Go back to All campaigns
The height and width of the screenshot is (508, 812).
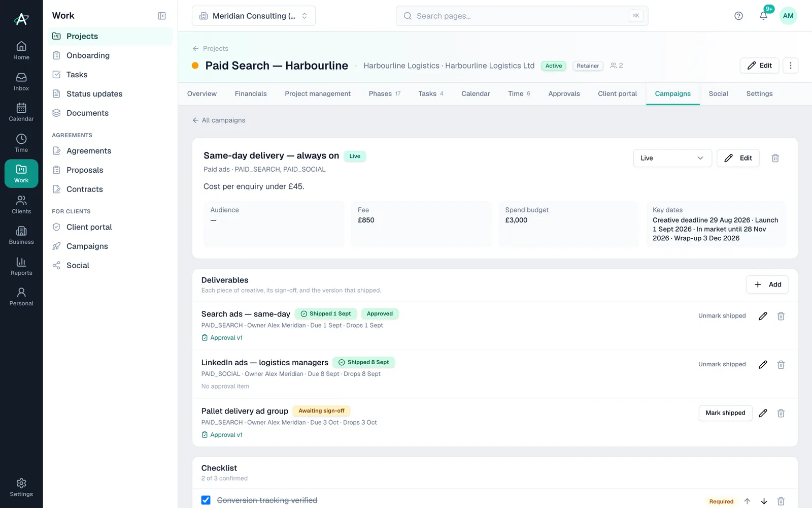click(219, 120)
